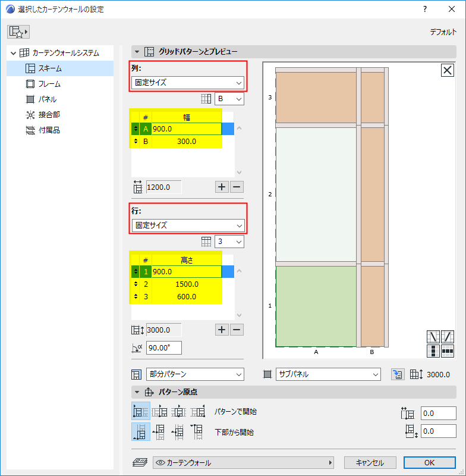Set pattern origin to start with pattern
Viewport: 466px width, 476px height.
click(x=141, y=411)
